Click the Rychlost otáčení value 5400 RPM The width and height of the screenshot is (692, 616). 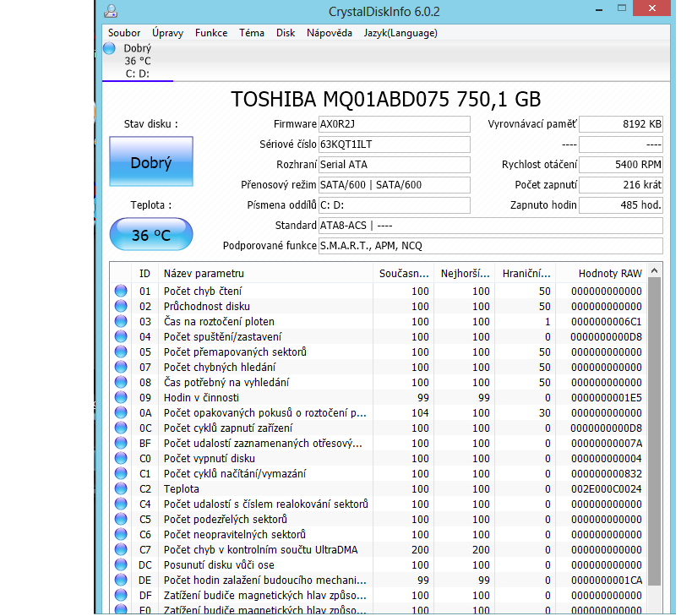pyautogui.click(x=621, y=165)
